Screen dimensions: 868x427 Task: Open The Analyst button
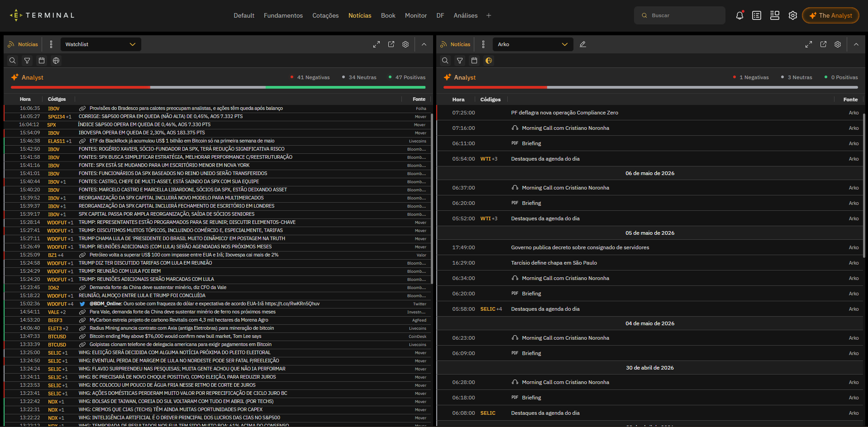point(830,15)
